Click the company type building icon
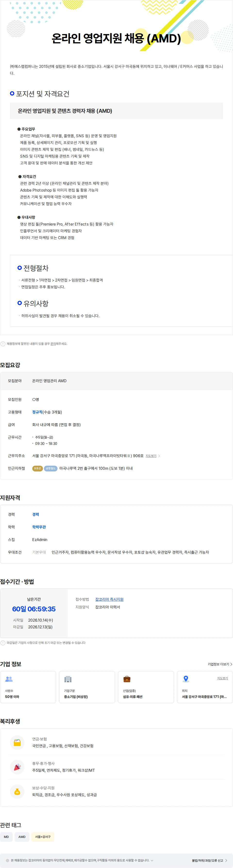233x868 pixels. pos(68,679)
